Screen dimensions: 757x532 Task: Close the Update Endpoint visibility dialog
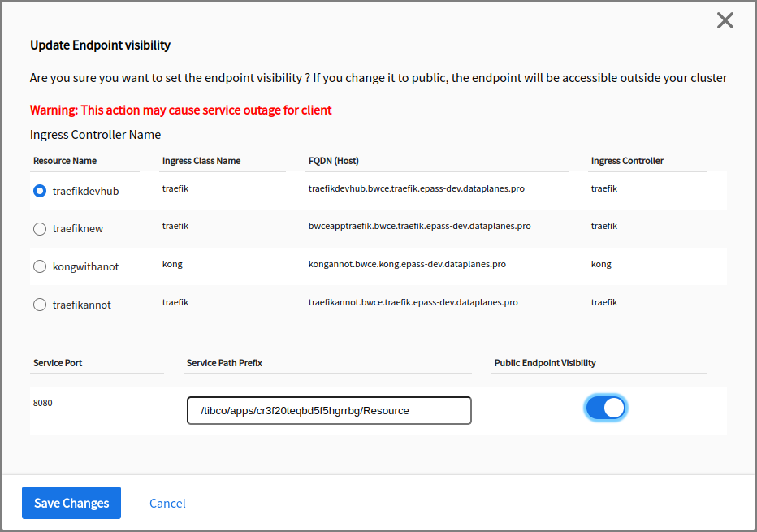tap(725, 21)
